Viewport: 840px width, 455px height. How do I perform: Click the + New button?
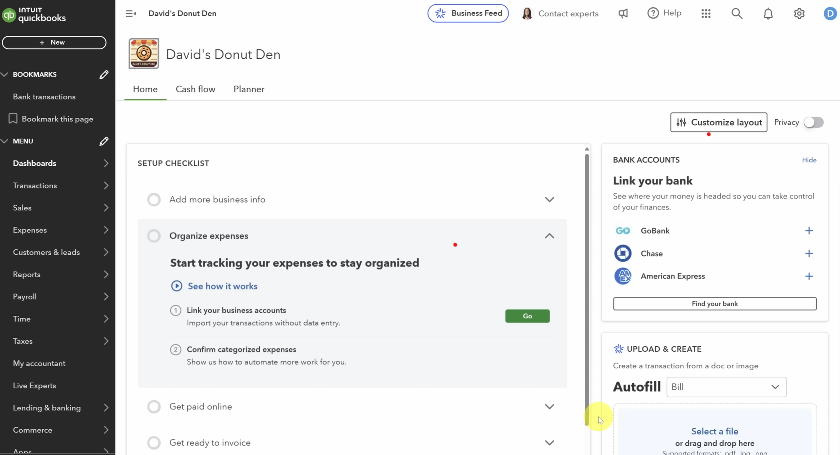click(54, 42)
